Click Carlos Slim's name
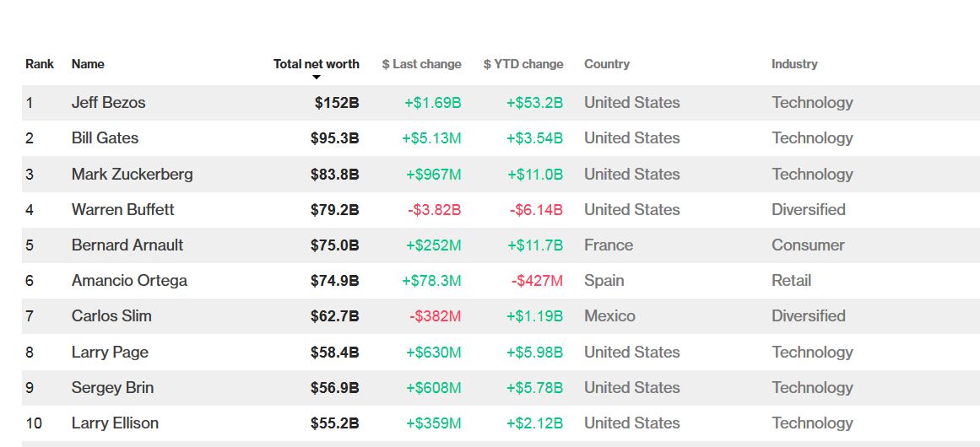The height and width of the screenshot is (447, 980). pyautogui.click(x=111, y=316)
